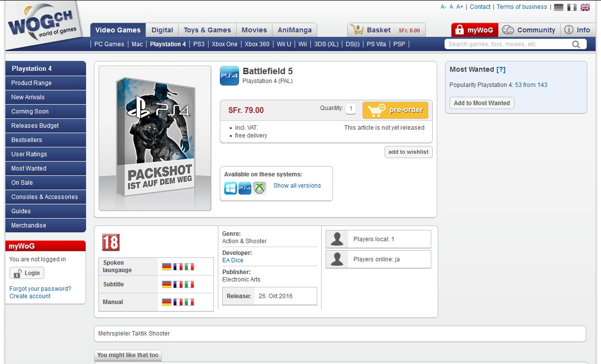Open Releases Budget in sidebar
The width and height of the screenshot is (601, 364).
pos(45,126)
